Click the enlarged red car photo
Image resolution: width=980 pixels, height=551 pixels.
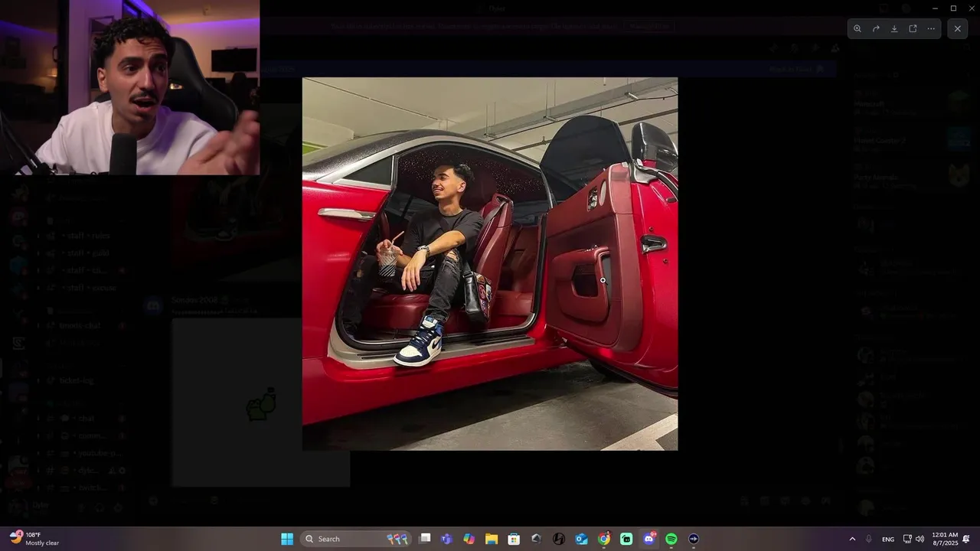tap(490, 264)
